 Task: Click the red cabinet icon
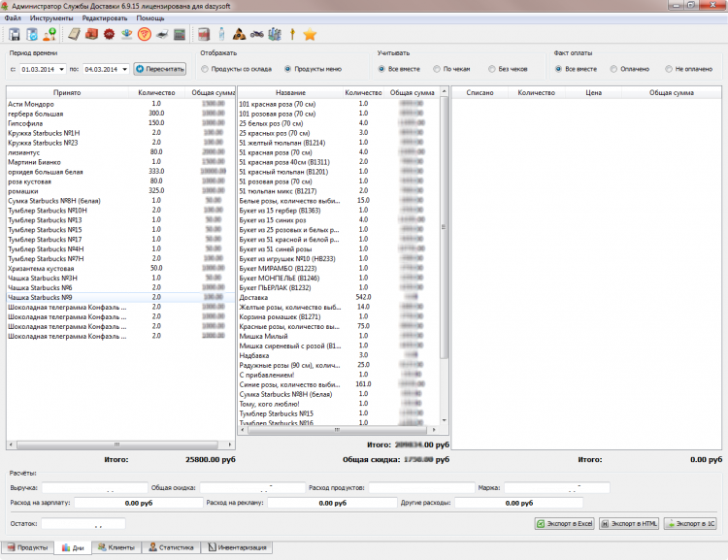[204, 34]
